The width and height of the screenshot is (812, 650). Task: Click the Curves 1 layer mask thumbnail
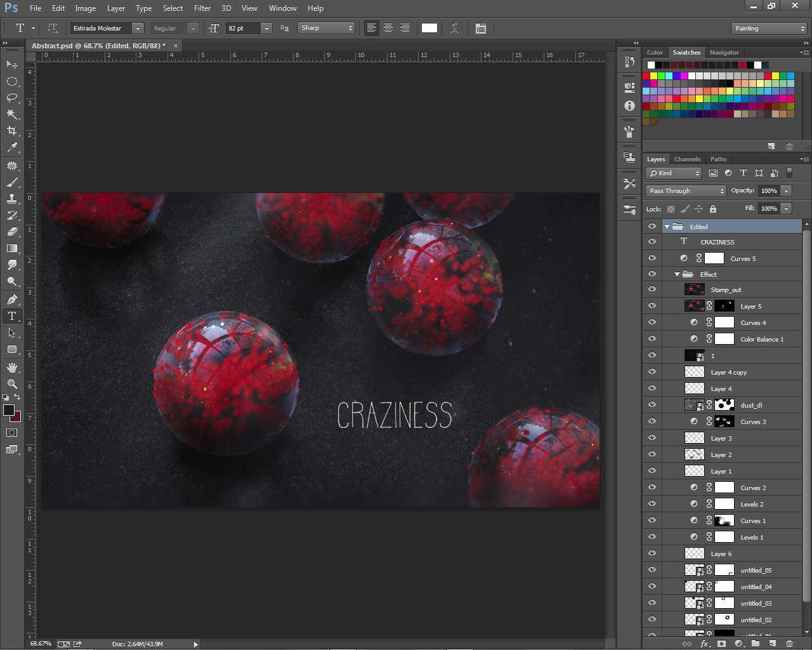724,521
